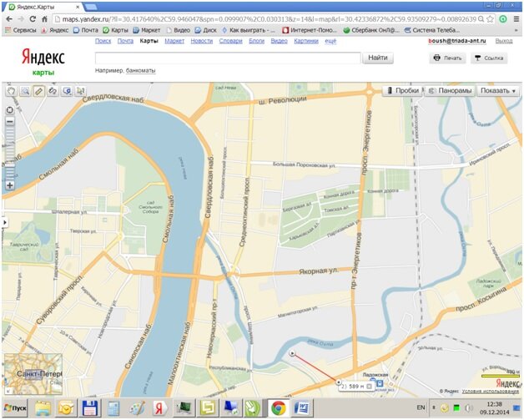Toggle the ruler distance measuring tool
The height and width of the screenshot is (420, 524).
pos(38,91)
